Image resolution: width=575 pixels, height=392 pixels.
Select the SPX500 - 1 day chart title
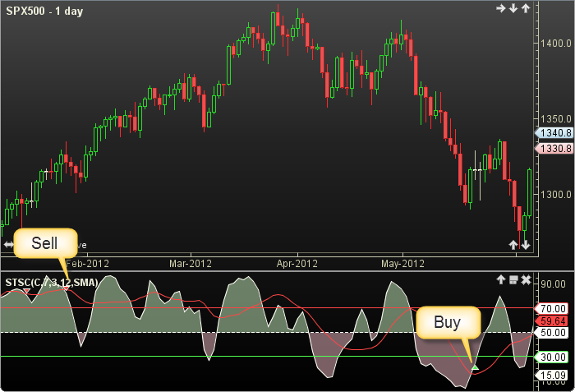tap(44, 11)
